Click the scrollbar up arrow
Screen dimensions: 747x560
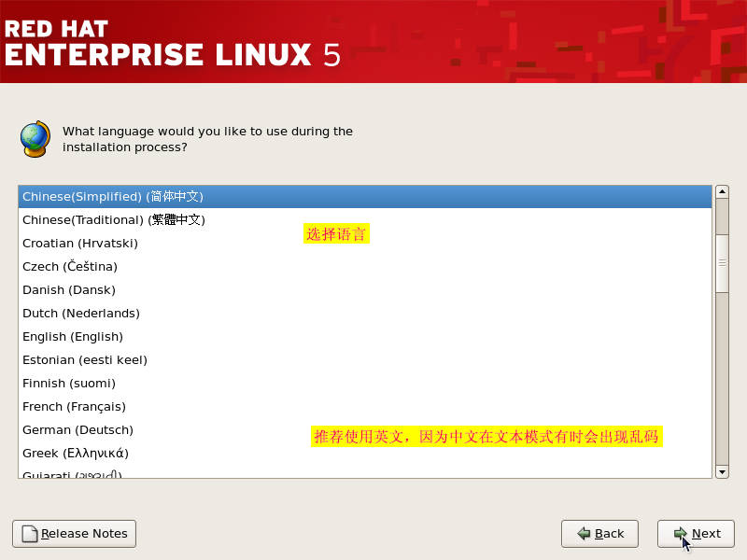tap(722, 192)
